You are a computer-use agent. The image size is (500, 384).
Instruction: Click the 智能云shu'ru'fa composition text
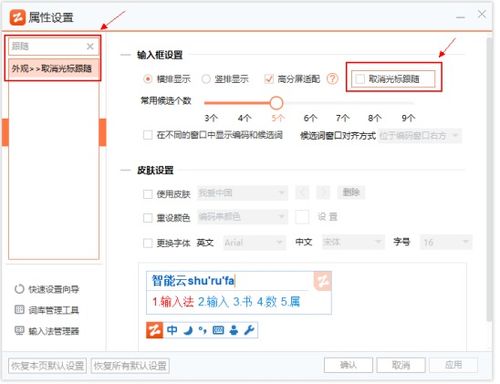[193, 281]
